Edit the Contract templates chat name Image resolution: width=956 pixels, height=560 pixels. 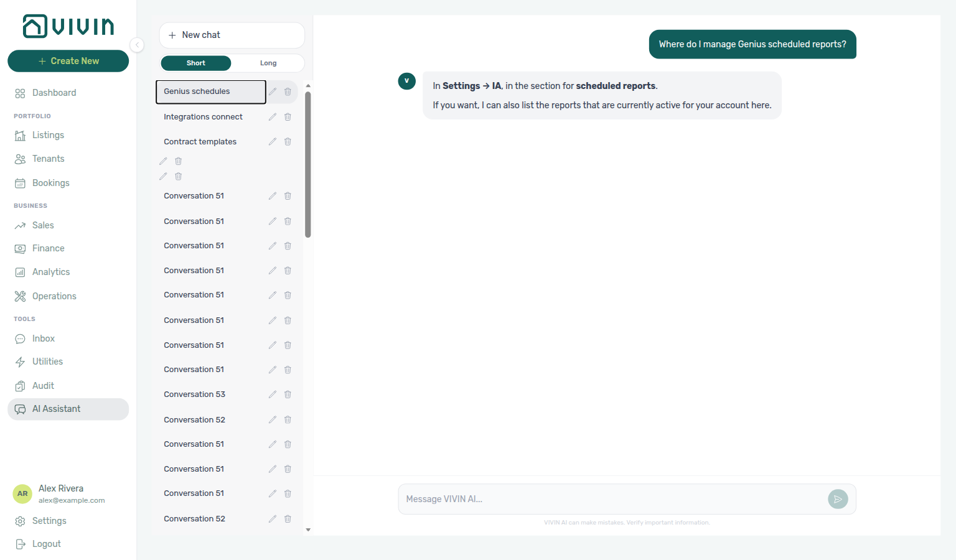[273, 142]
